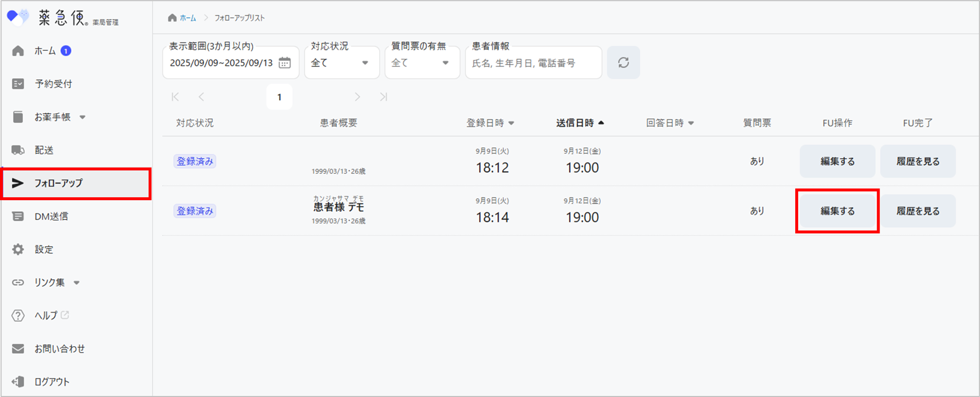Open the calendar icon in date range

coord(285,63)
